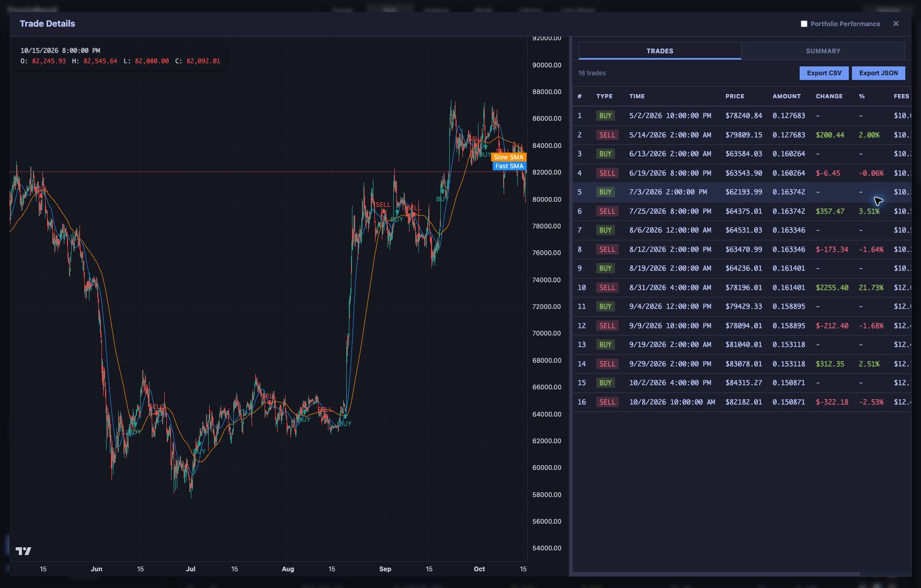Click the 3.51% percent value
The width and height of the screenshot is (921, 588).
click(869, 211)
